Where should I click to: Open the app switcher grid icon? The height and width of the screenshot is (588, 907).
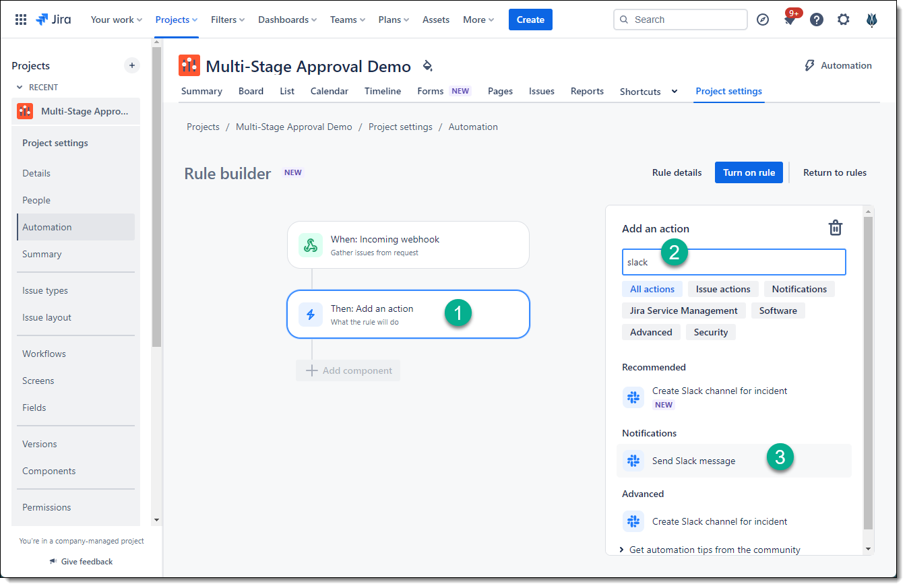21,20
